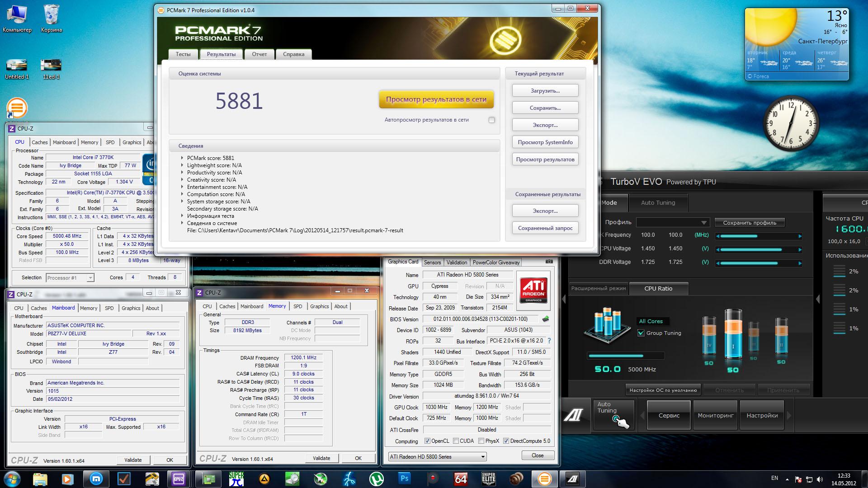Screen dimensions: 868x488
Task: Open the Processor #1 selection dropdown
Action: coord(70,277)
